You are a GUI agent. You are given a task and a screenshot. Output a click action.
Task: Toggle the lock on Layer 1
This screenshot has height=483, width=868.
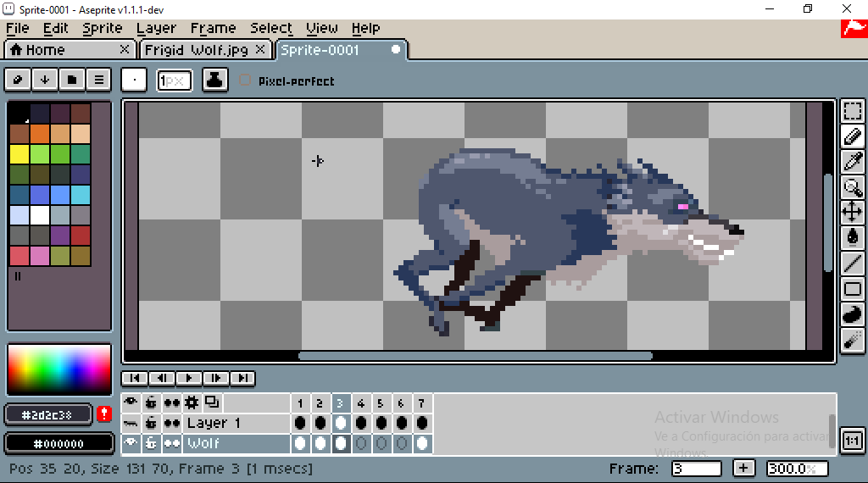coord(151,423)
